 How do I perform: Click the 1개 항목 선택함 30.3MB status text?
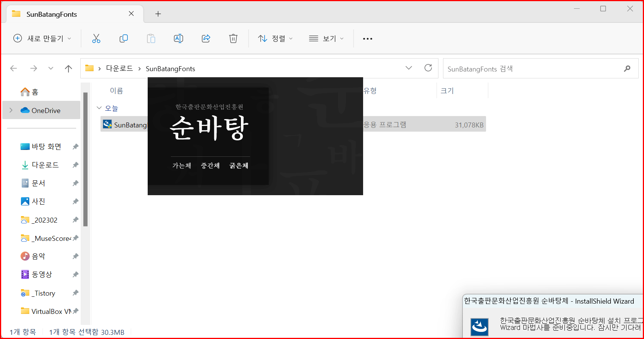pyautogui.click(x=87, y=332)
